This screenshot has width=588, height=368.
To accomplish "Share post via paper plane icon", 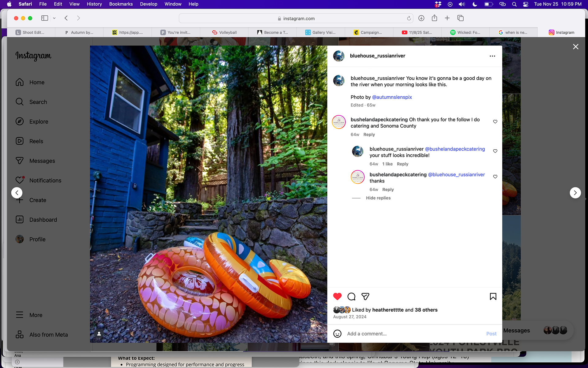I will pos(365,297).
